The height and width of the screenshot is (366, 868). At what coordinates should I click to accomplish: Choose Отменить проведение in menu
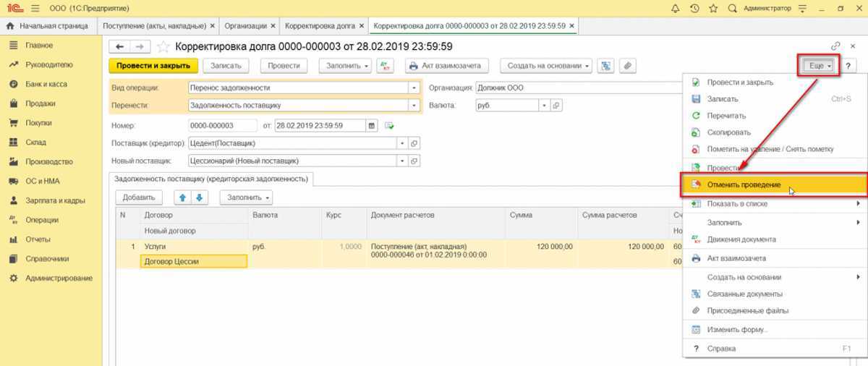pyautogui.click(x=774, y=184)
